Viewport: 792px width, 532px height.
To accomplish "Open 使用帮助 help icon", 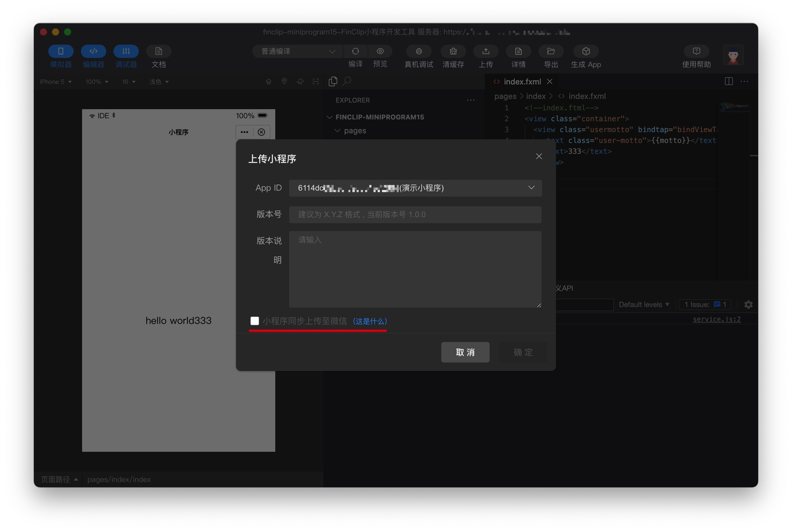I will [696, 51].
